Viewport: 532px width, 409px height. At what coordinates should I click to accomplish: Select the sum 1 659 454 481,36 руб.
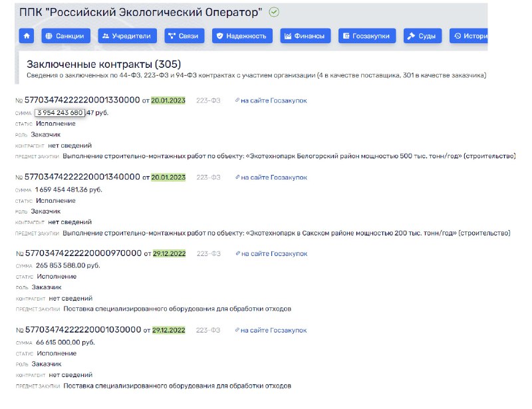(68, 190)
